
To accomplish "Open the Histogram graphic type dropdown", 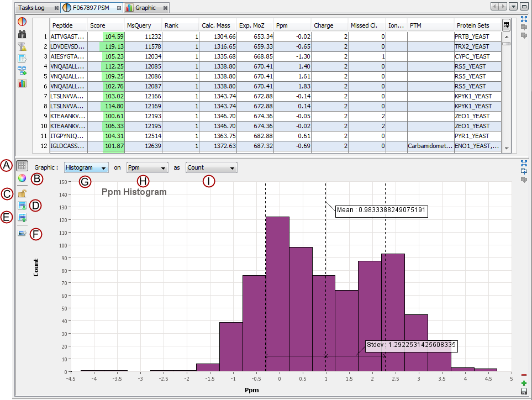I will [x=86, y=167].
